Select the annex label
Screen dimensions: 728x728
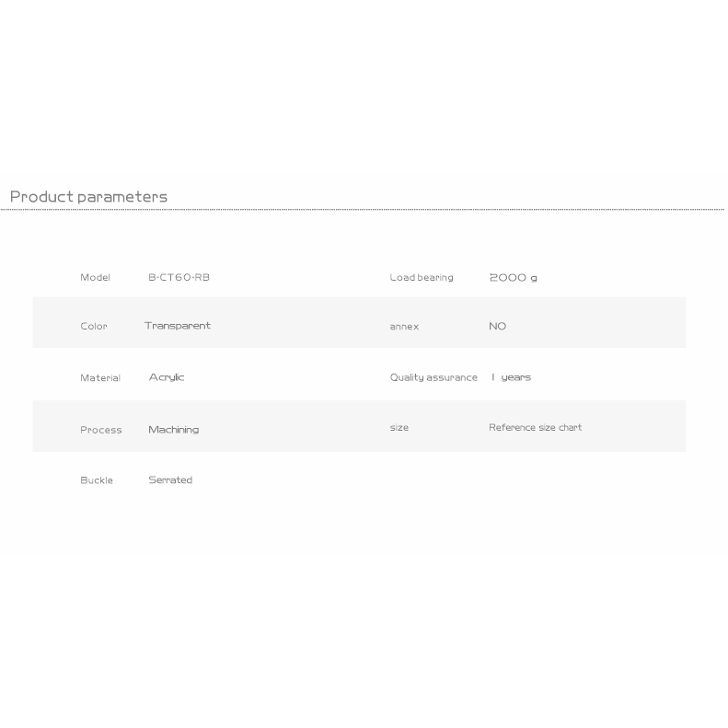click(404, 327)
